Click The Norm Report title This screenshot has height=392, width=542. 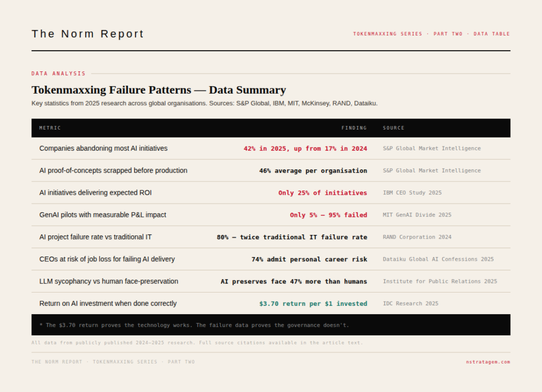(x=87, y=34)
